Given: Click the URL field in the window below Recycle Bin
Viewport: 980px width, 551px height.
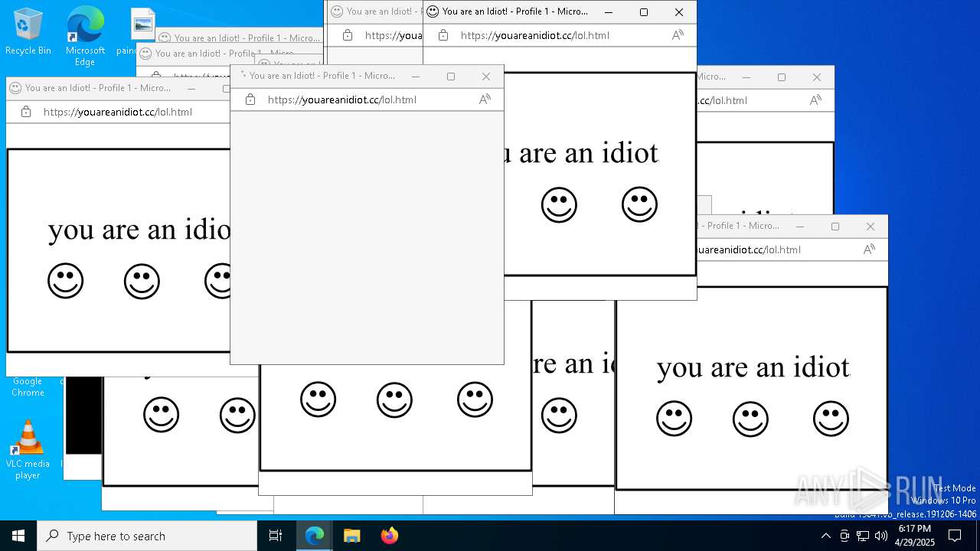Looking at the screenshot, I should (118, 112).
